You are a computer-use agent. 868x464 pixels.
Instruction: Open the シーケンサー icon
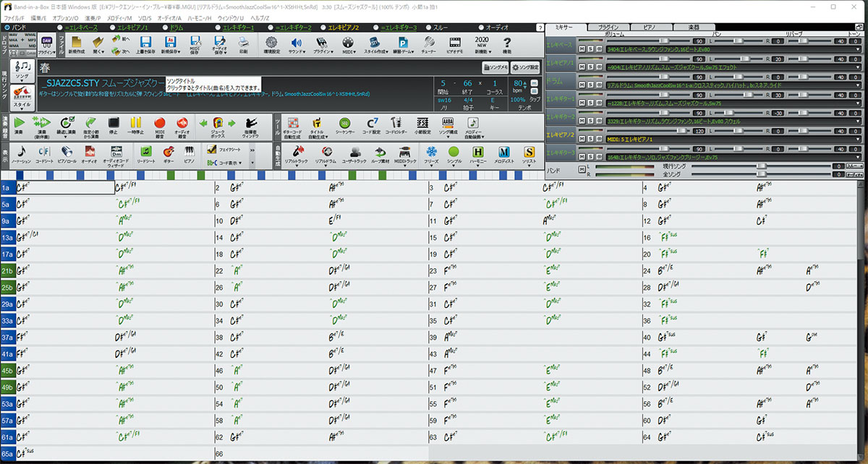(345, 126)
